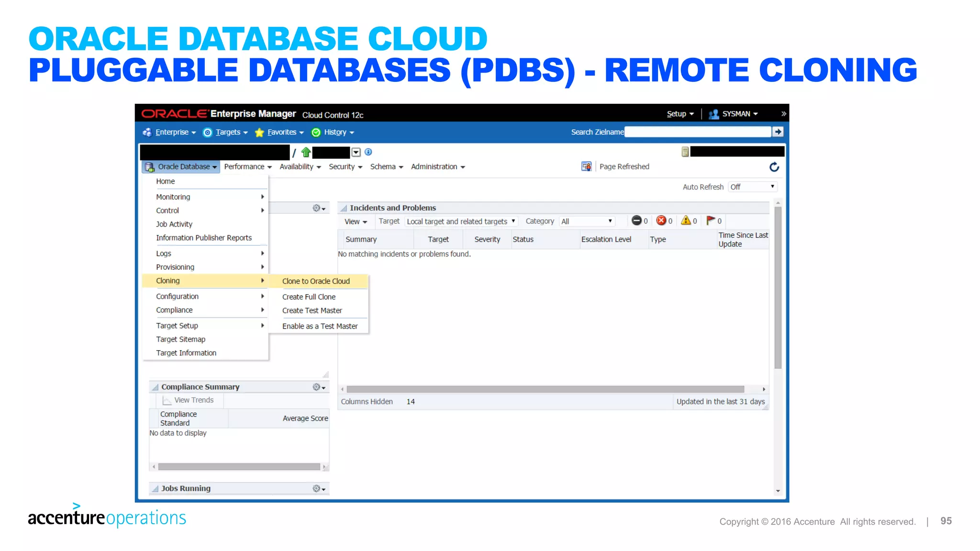Click the Incidents table horizontal scrollbar

(x=546, y=389)
